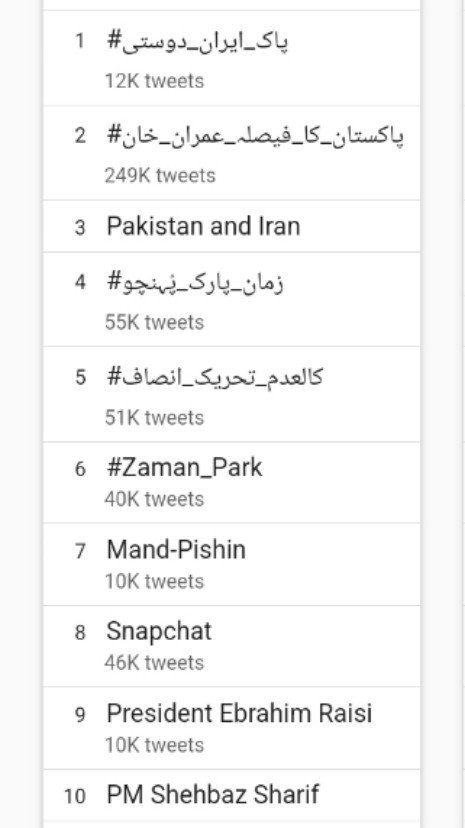The image size is (465, 828).
Task: Click the 249K tweets count label
Action: tap(160, 175)
